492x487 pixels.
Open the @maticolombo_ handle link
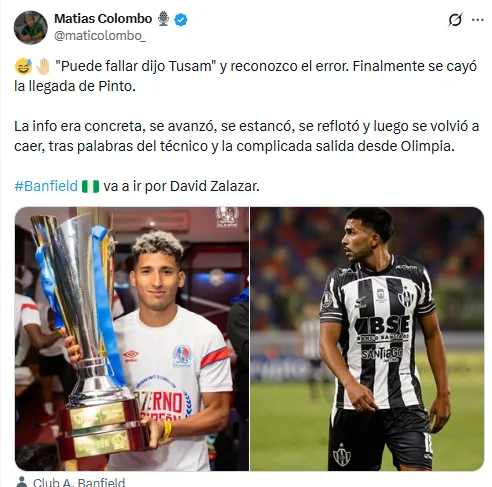(100, 36)
